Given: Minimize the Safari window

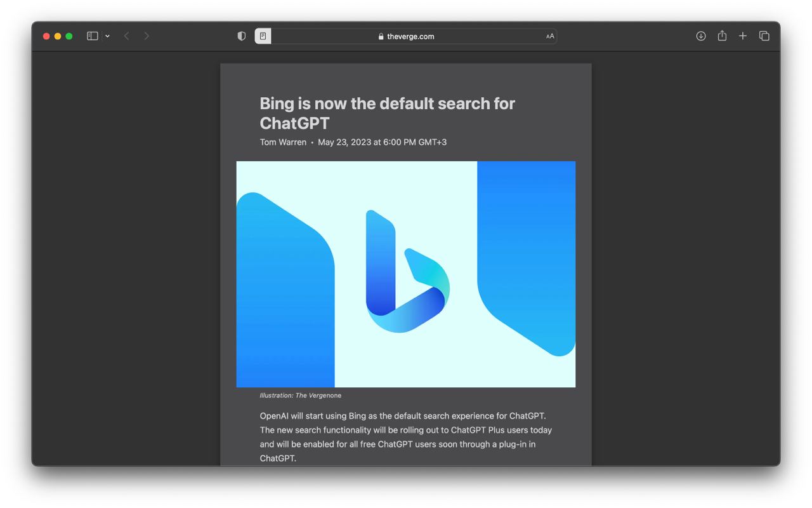Looking at the screenshot, I should [x=58, y=36].
